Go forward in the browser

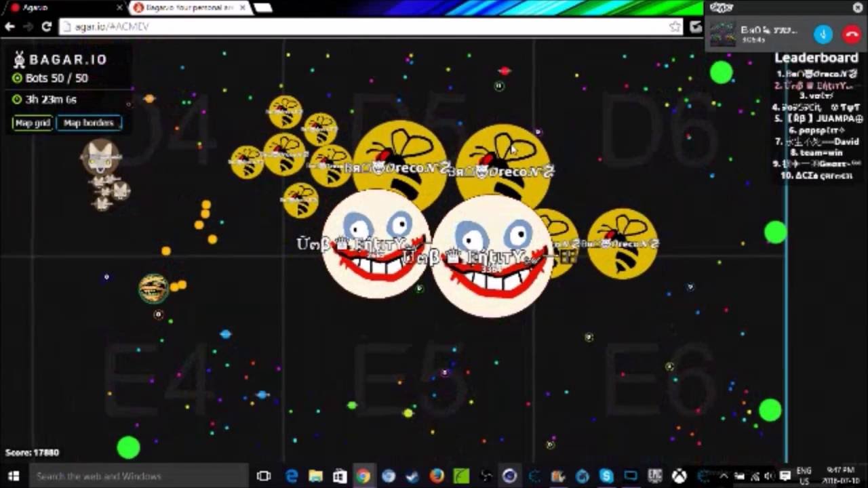28,26
